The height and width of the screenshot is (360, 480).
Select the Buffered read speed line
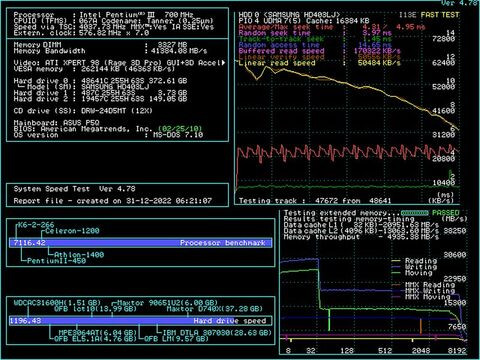[319, 51]
